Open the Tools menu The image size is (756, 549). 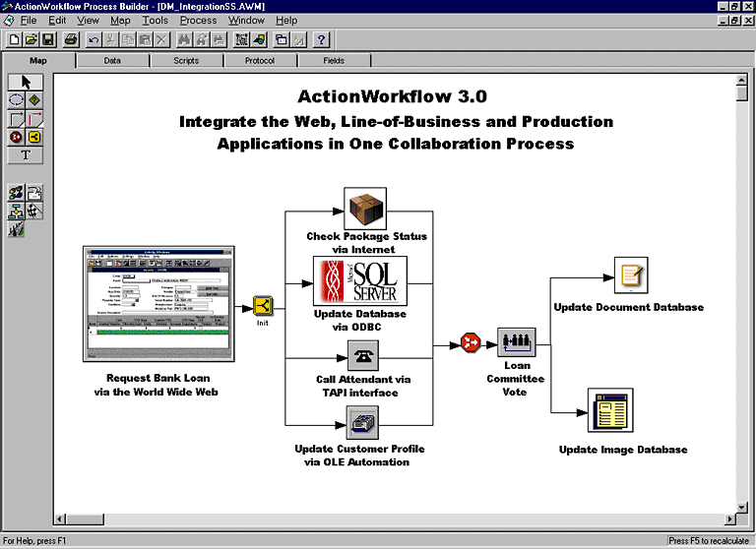coord(155,21)
